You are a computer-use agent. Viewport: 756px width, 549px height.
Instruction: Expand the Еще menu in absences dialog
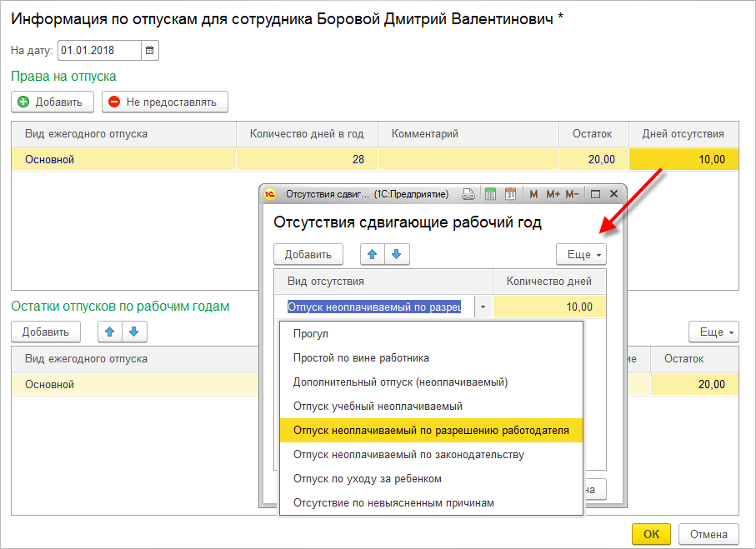click(x=582, y=254)
